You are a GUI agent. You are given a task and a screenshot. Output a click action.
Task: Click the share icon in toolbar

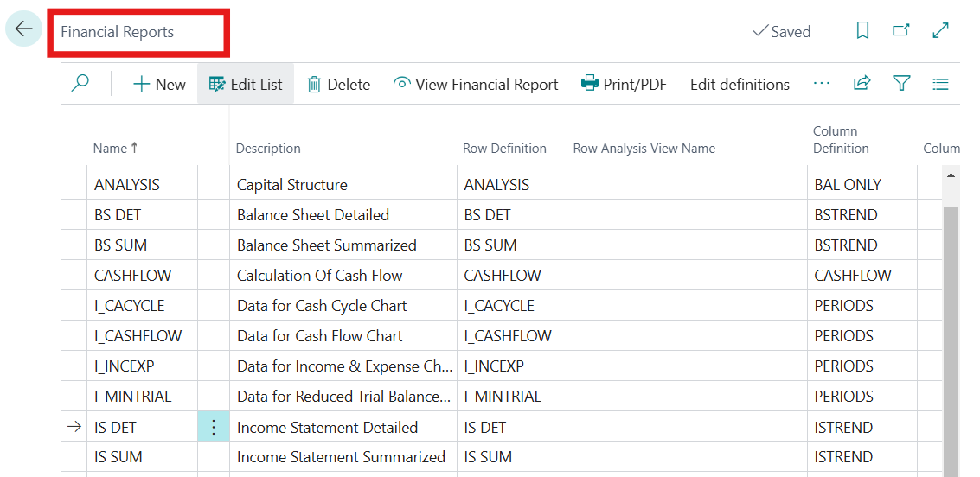pyautogui.click(x=862, y=84)
